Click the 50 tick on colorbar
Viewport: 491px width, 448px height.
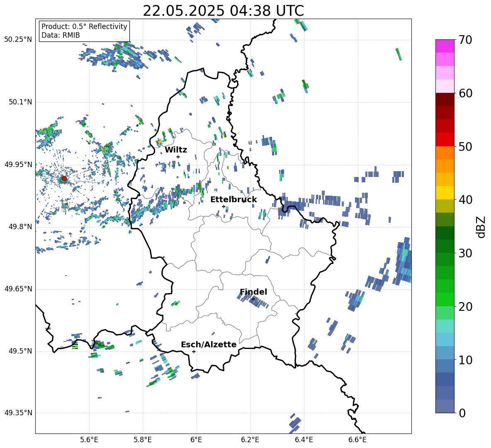coord(465,146)
